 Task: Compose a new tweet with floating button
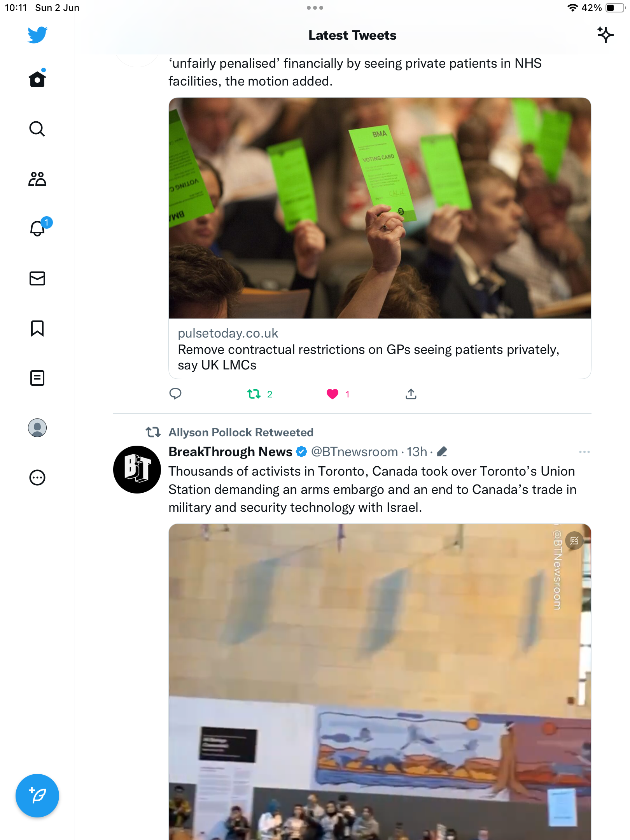(37, 796)
